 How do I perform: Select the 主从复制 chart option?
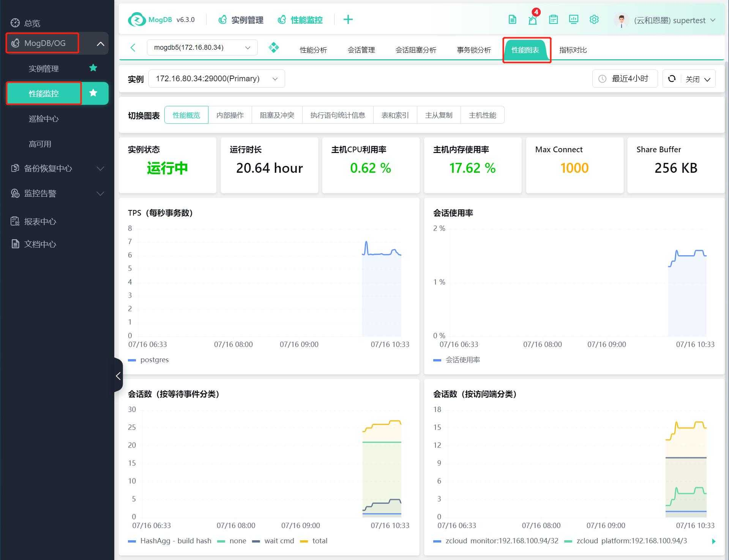click(439, 115)
